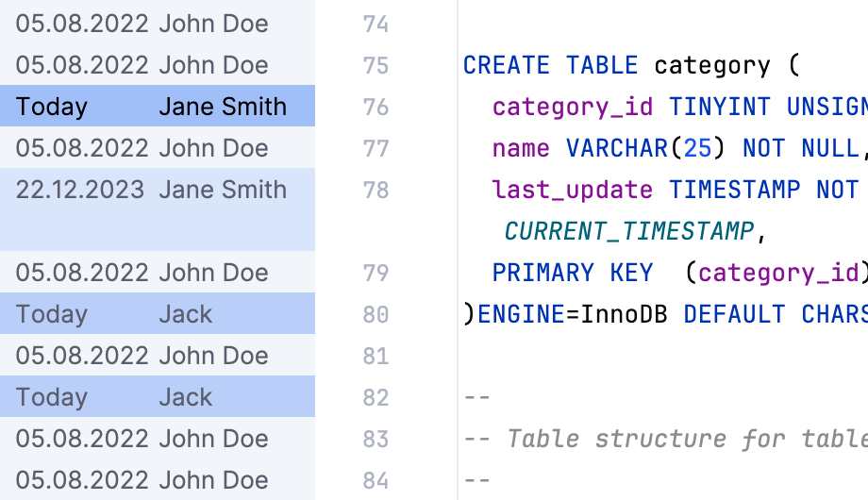The height and width of the screenshot is (500, 868).
Task: Click the InnoDB engine name in code
Action: (x=624, y=314)
